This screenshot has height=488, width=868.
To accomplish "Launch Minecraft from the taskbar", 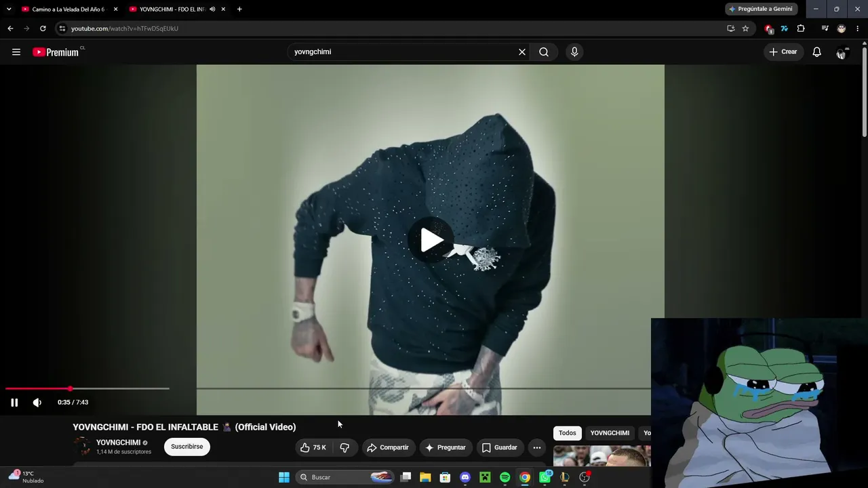I will coord(485,477).
